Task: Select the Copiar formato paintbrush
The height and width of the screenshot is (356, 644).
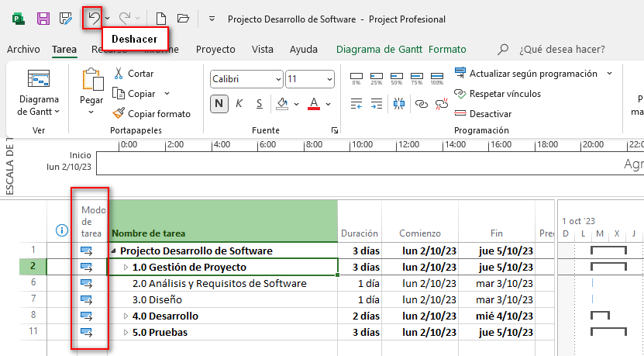Action: click(x=119, y=113)
